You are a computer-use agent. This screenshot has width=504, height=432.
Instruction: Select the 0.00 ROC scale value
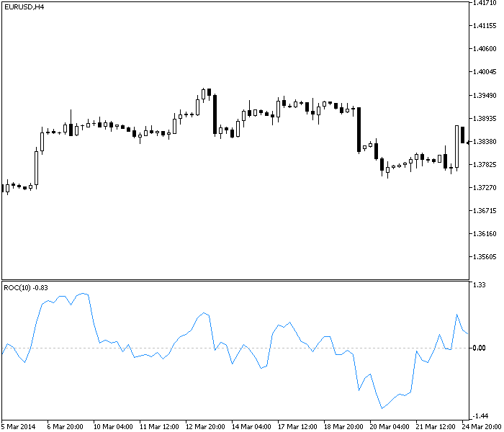(479, 348)
